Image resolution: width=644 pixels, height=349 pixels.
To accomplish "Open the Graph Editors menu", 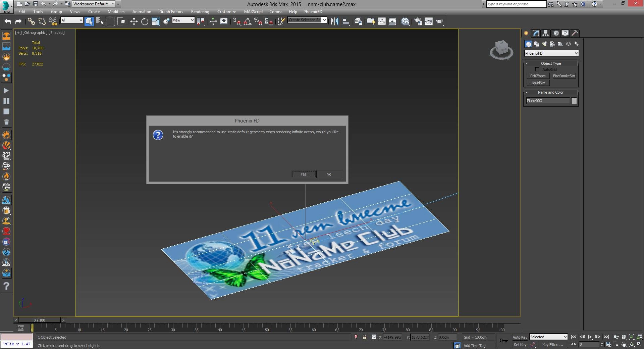I will [171, 11].
